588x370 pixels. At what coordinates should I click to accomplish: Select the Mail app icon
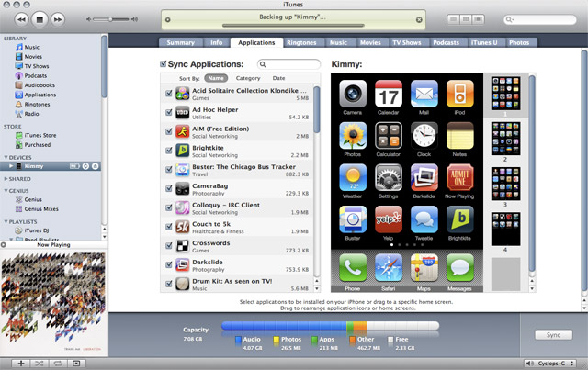tap(424, 94)
